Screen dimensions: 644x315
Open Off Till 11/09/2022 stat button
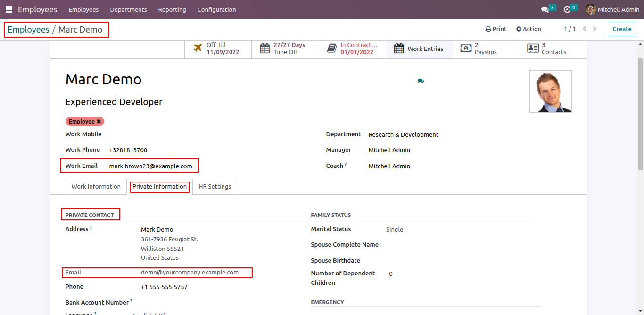pyautogui.click(x=218, y=49)
